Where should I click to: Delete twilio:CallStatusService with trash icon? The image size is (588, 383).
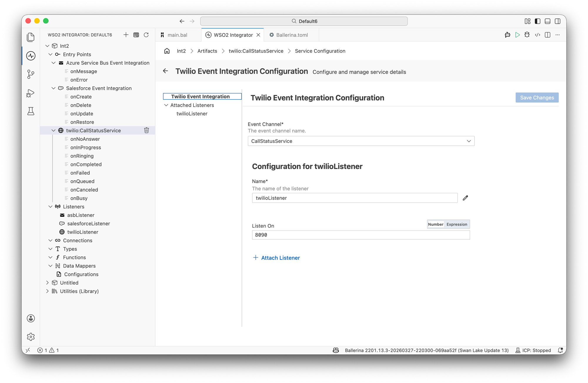pos(146,130)
